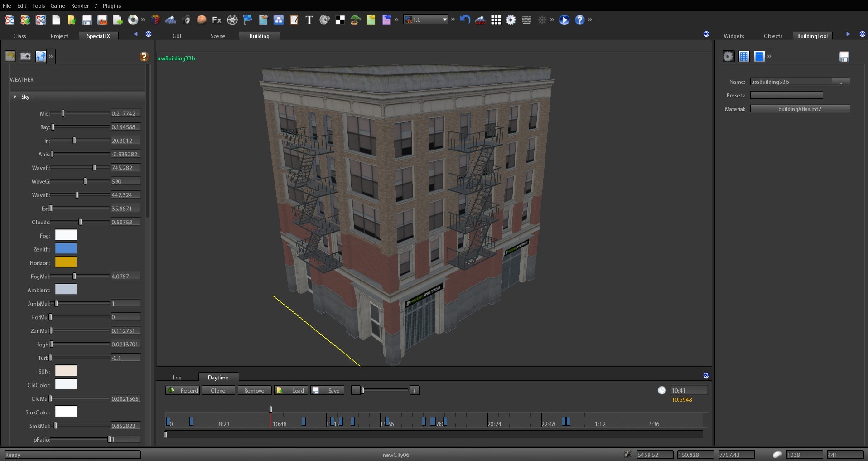Open the Plugins menu
Screen dimensions: 868x461
click(111, 5)
